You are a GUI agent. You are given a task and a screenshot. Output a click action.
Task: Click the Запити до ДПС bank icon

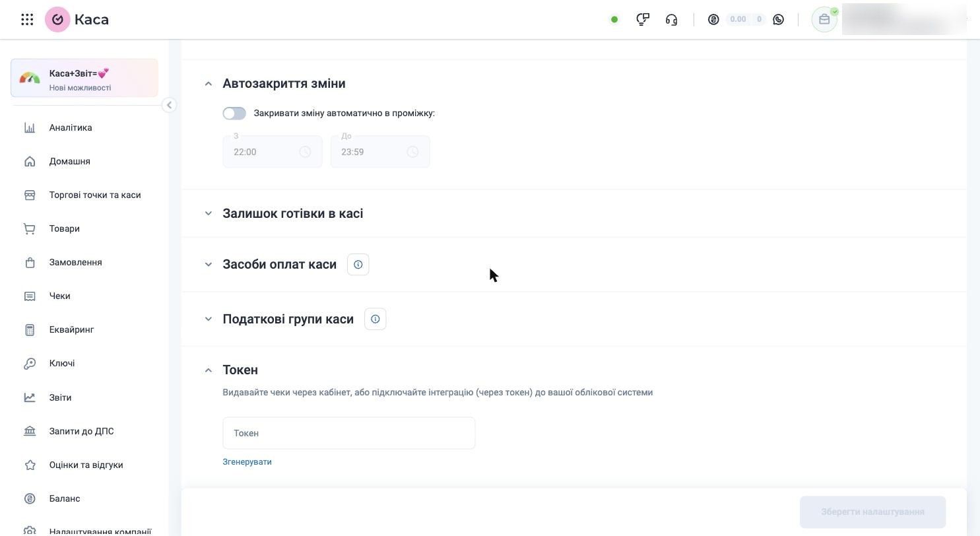[x=30, y=431]
